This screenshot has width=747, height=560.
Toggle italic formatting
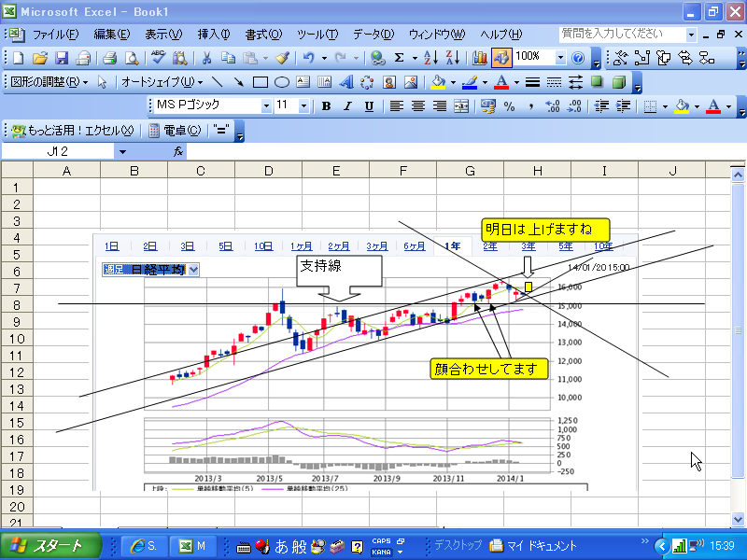(x=347, y=106)
